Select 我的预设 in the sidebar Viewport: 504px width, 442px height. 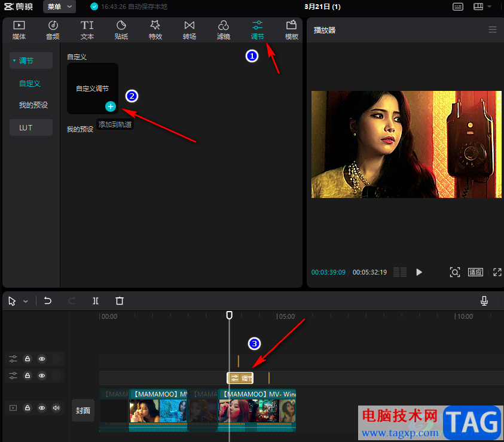[x=33, y=105]
